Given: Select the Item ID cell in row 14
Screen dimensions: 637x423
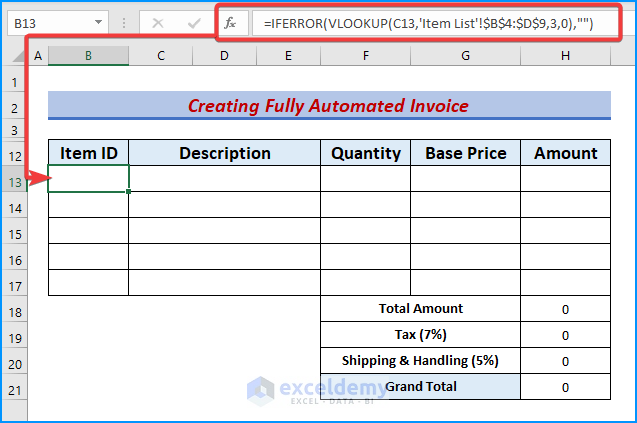Looking at the screenshot, I should pos(89,204).
